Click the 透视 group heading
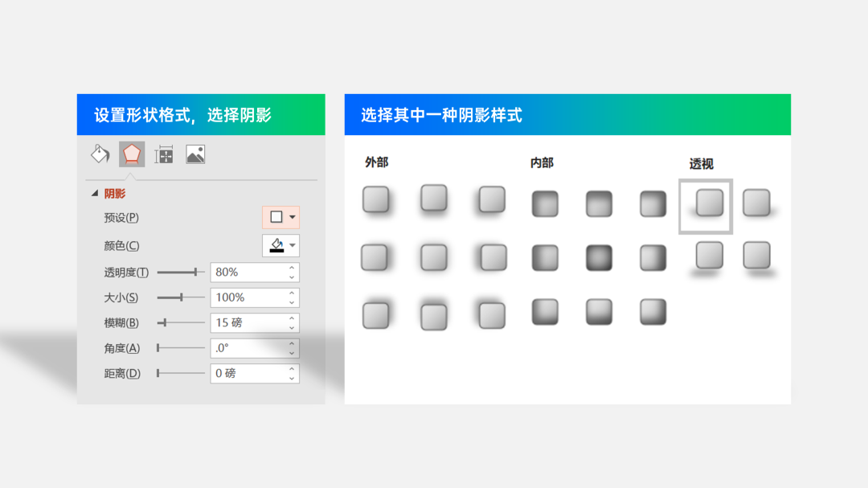The height and width of the screenshot is (488, 868). [x=701, y=164]
